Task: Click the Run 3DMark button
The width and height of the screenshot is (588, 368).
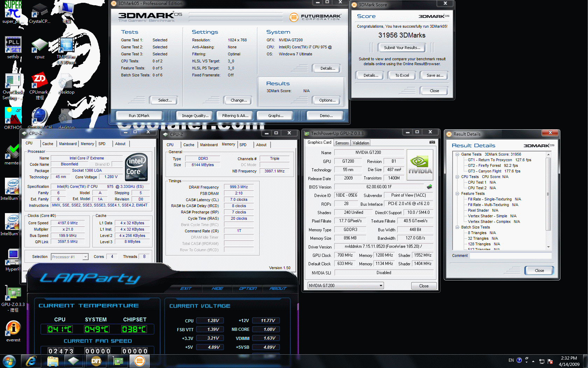Action: pyautogui.click(x=139, y=116)
